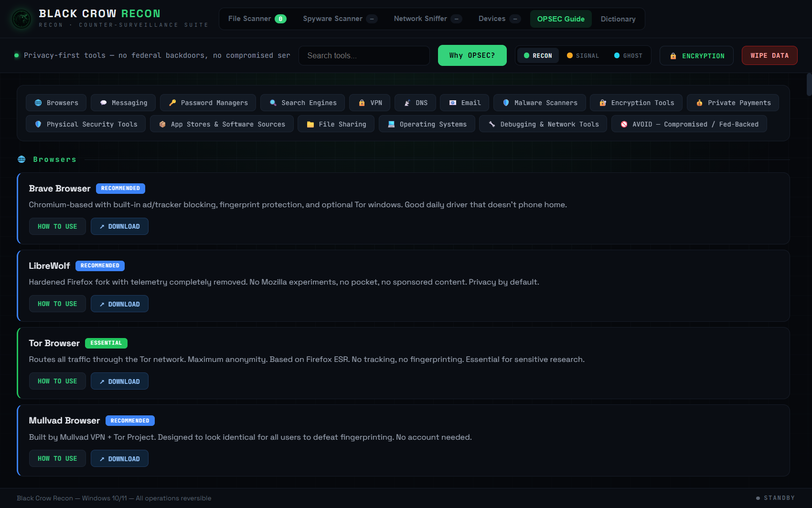Open App Stores & Software Sources chip
This screenshot has width=812, height=508.
222,124
